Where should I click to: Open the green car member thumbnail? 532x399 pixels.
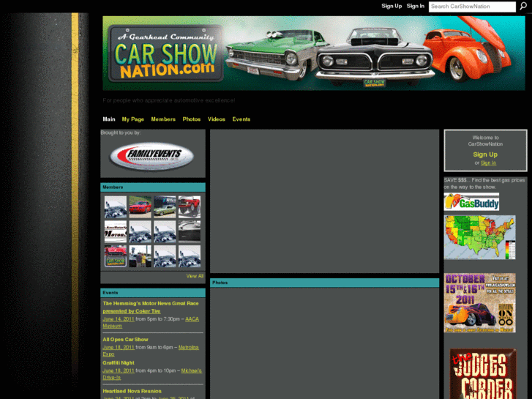click(x=165, y=206)
